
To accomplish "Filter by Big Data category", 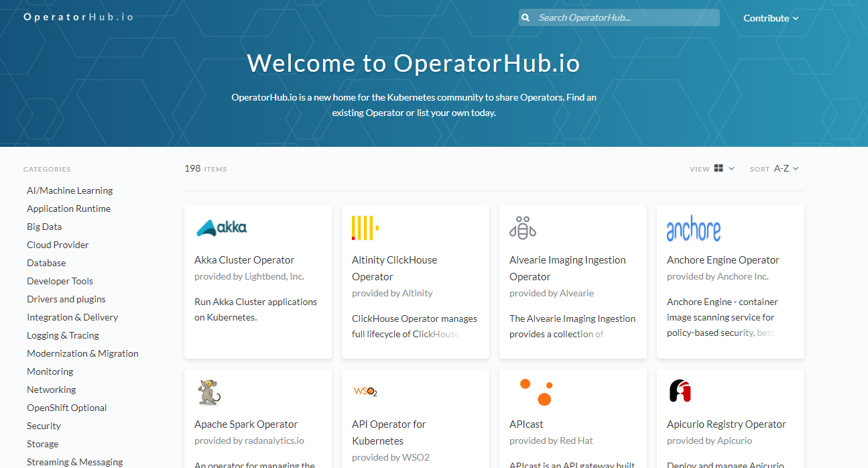I will (44, 227).
